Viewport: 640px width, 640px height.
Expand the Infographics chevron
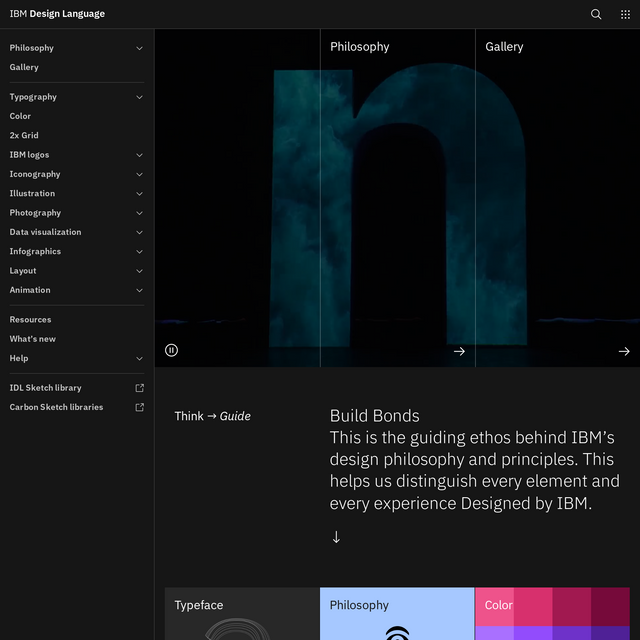pos(139,251)
